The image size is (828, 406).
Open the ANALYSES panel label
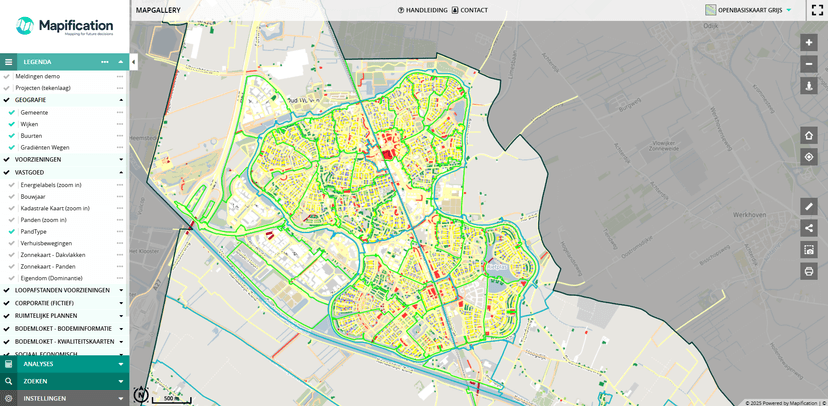click(38, 364)
